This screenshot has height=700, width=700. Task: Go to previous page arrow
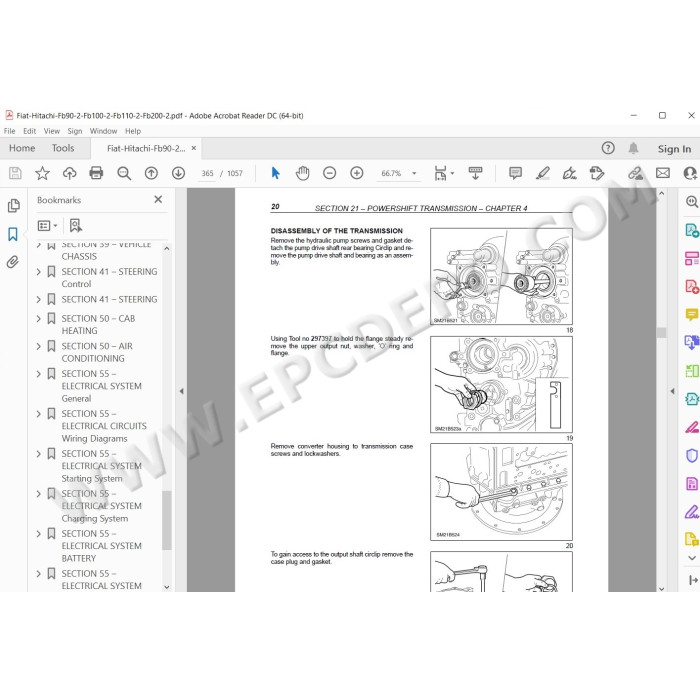[x=151, y=173]
